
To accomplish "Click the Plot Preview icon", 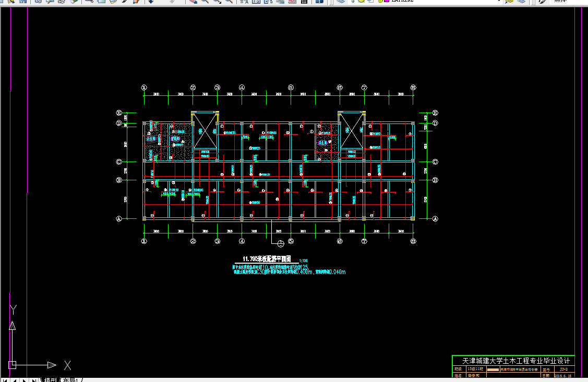I will click(x=50, y=2).
